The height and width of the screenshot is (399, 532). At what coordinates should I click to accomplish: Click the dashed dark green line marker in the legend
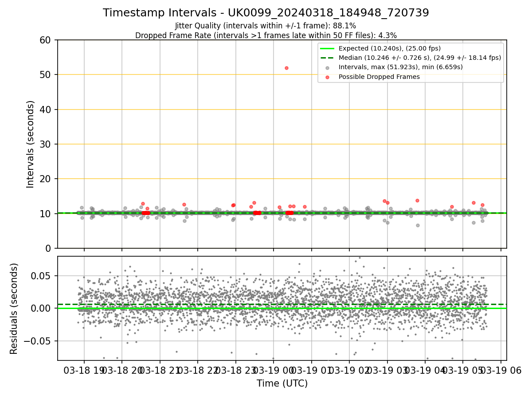click(x=327, y=58)
